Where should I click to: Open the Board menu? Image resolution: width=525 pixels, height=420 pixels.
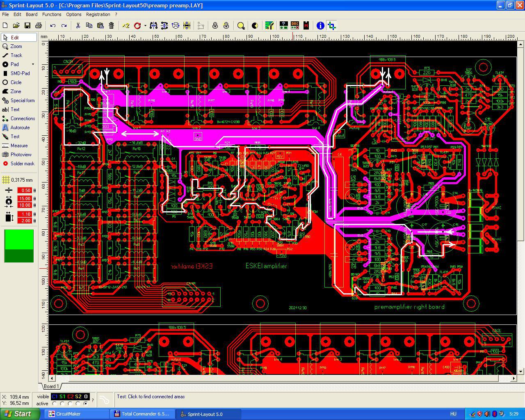pyautogui.click(x=32, y=14)
